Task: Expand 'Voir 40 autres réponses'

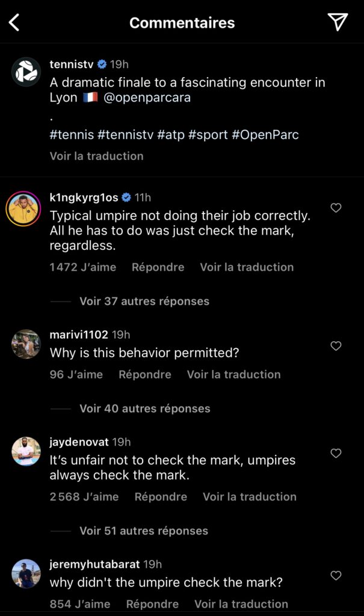Action: [x=144, y=408]
